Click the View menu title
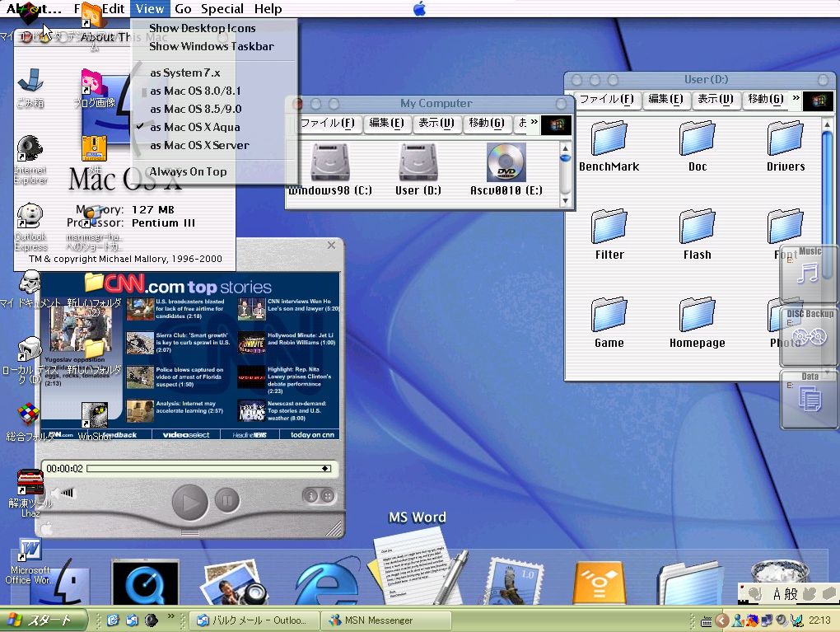This screenshot has height=632, width=840. pyautogui.click(x=149, y=8)
